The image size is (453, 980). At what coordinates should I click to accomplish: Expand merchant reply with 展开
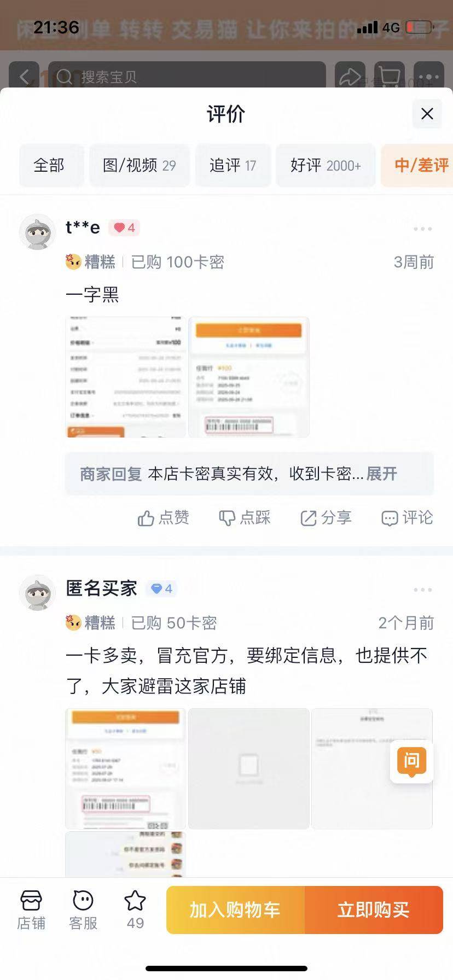point(382,474)
